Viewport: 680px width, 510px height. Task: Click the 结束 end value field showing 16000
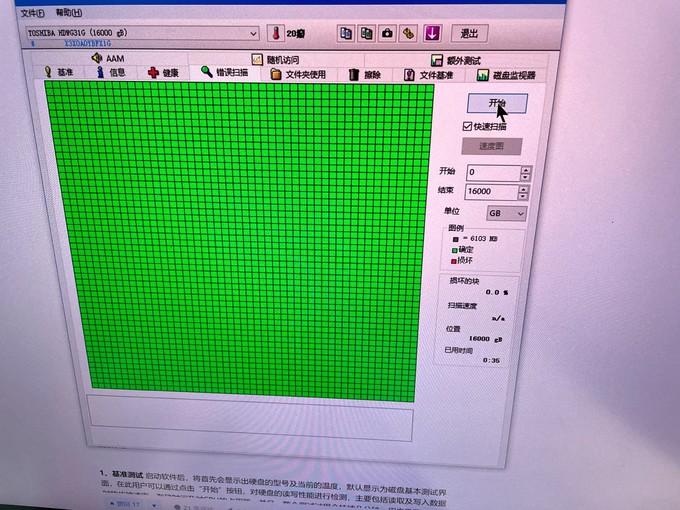[x=490, y=192]
